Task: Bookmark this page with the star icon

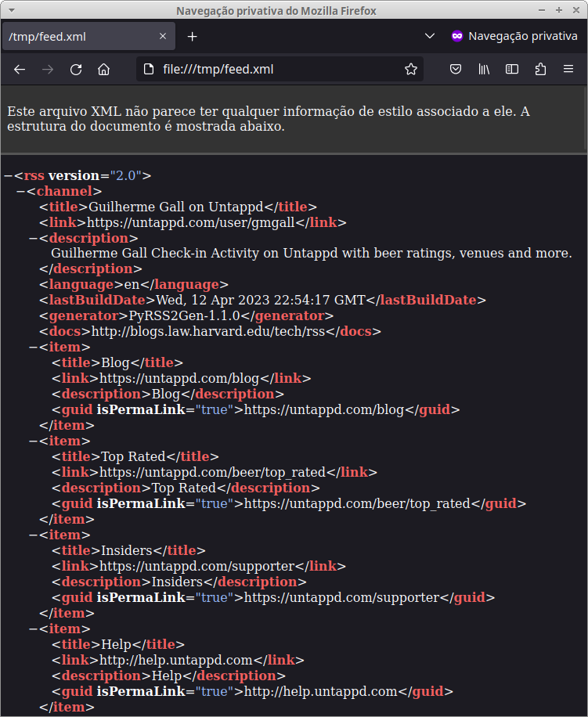Action: point(410,69)
